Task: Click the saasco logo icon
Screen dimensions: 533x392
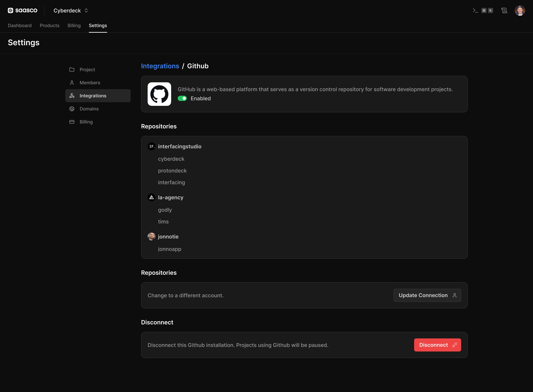Action: 10,10
